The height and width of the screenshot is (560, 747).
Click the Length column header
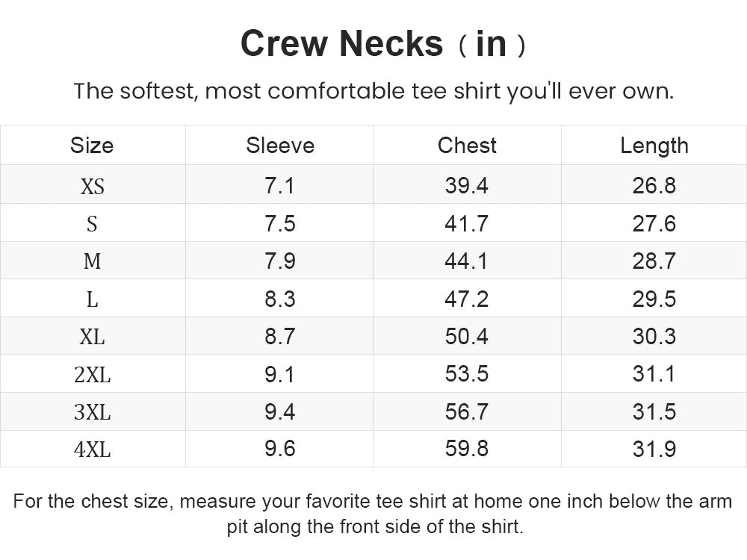coord(654,146)
